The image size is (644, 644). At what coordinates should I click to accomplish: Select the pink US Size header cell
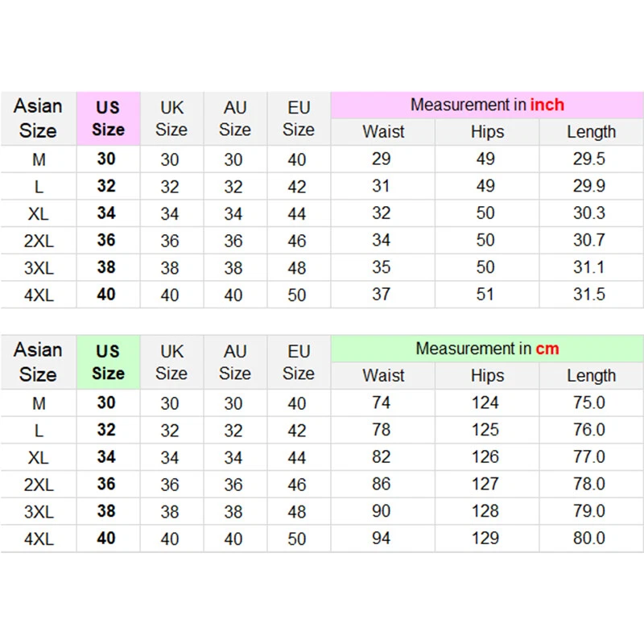108,118
